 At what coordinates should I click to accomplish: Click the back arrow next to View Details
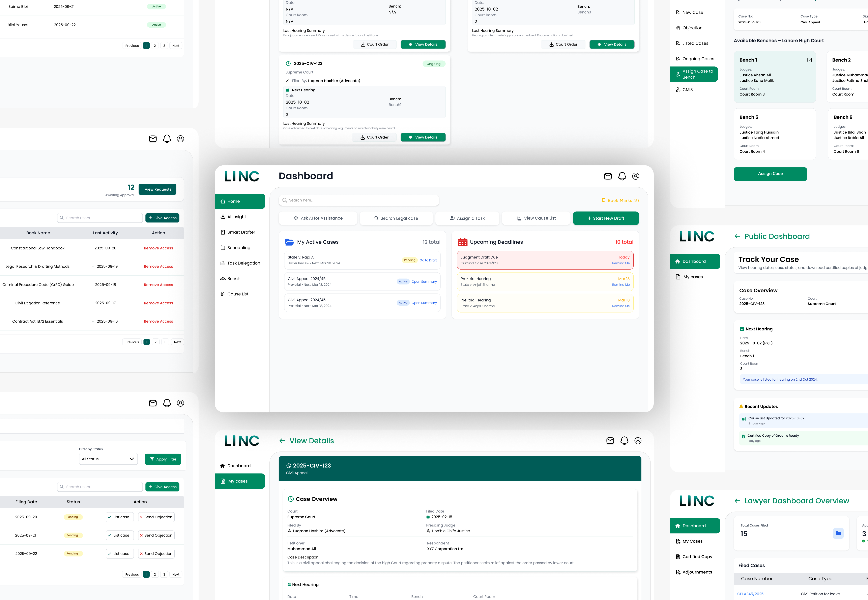coord(282,441)
